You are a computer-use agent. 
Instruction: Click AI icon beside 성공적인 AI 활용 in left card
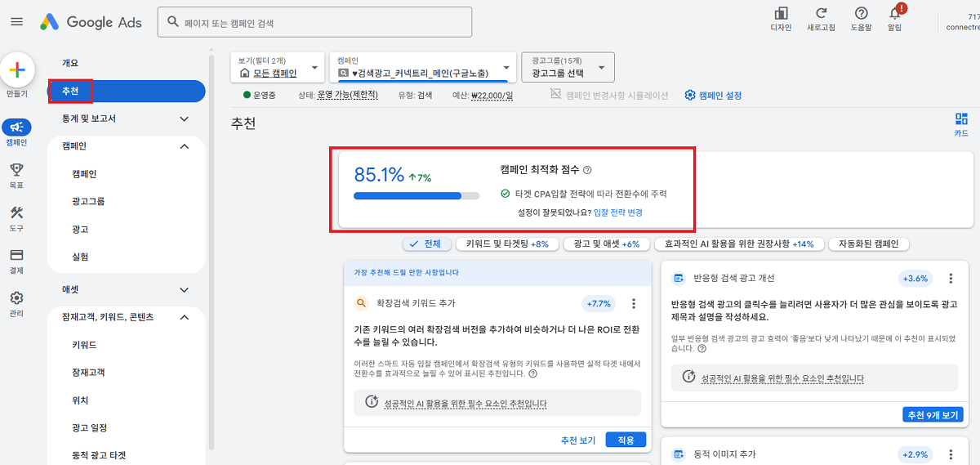click(x=372, y=402)
